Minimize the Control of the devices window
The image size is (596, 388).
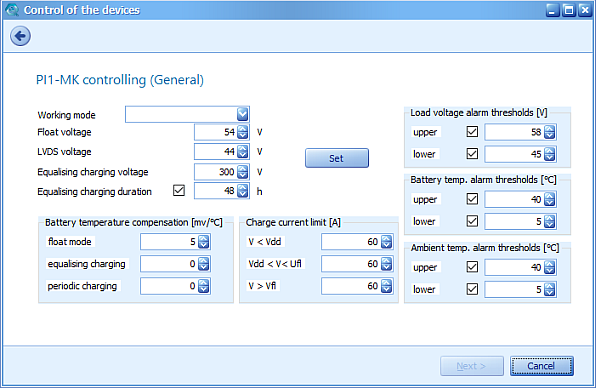pos(553,10)
